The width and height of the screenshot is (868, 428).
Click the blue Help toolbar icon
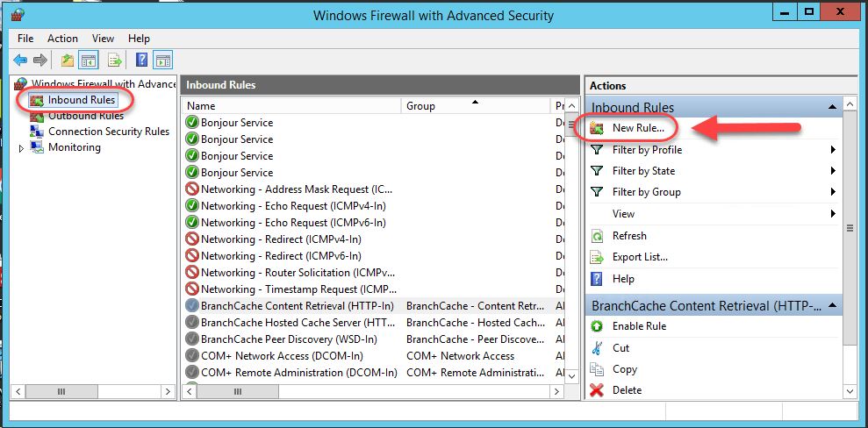(141, 60)
